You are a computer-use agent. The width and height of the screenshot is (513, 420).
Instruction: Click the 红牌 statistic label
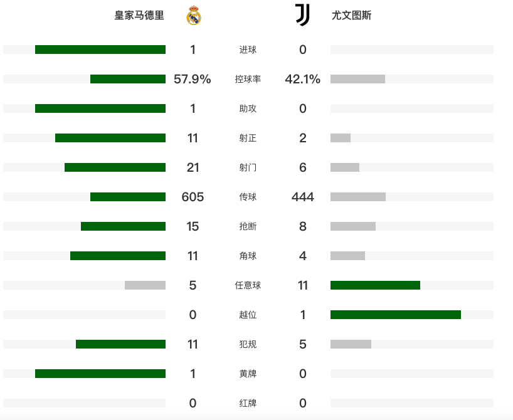pyautogui.click(x=248, y=403)
